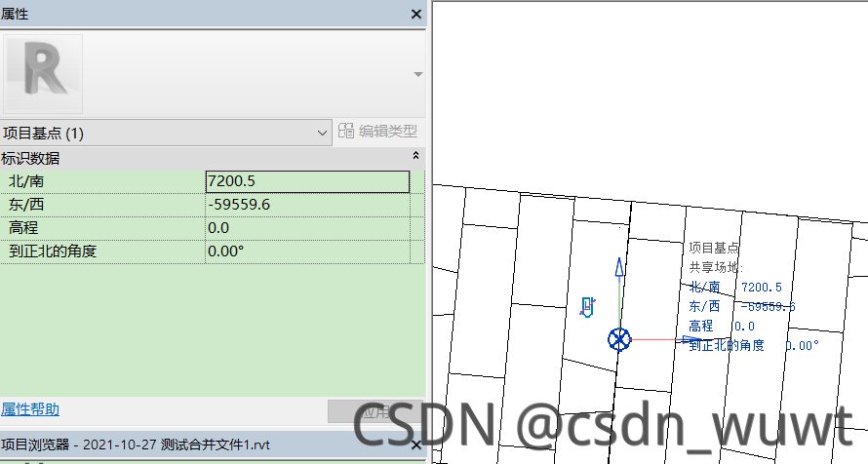Click the 编辑类型 icon
Image resolution: width=868 pixels, height=464 pixels.
346,131
